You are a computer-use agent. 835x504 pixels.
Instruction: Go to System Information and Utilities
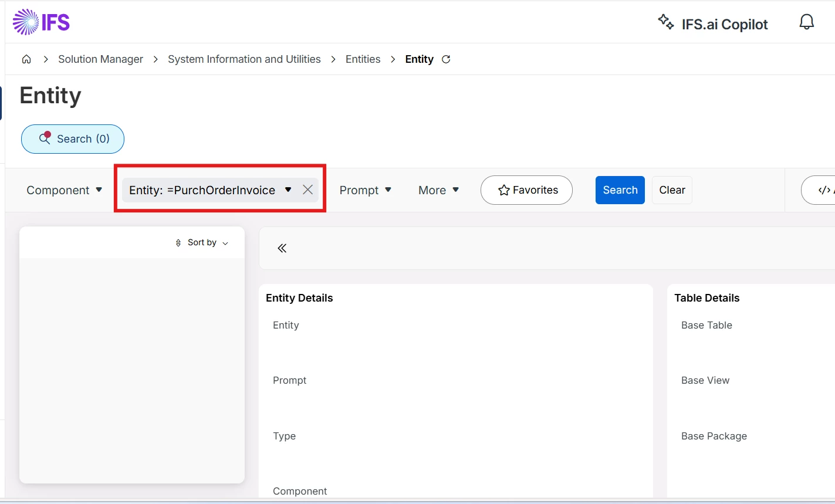[x=244, y=59]
